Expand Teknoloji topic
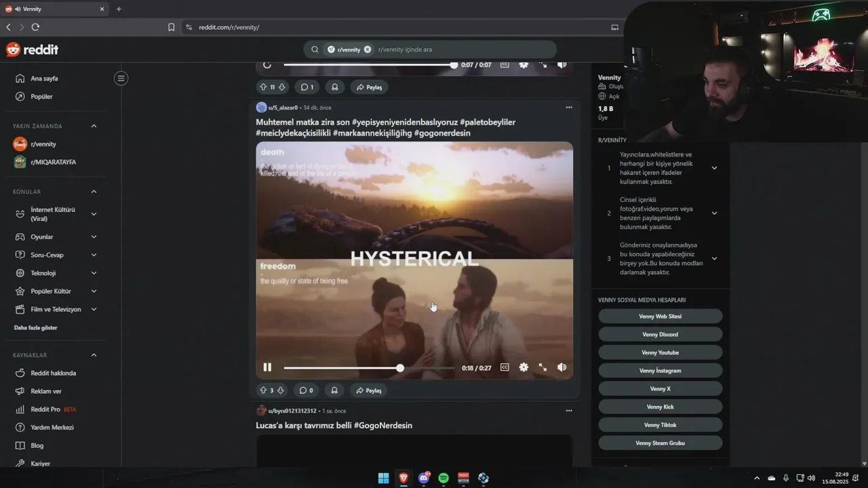The image size is (868, 488). pyautogui.click(x=94, y=273)
